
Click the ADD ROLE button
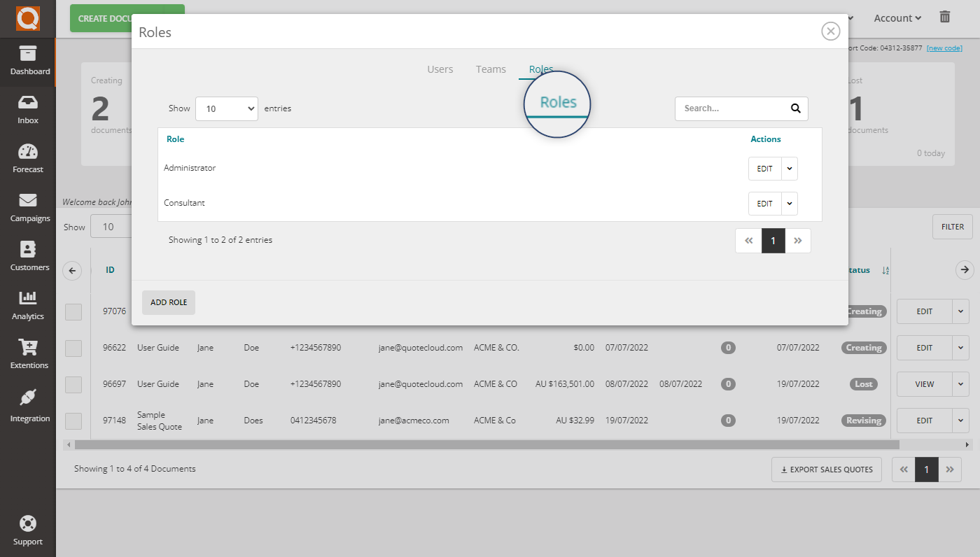169,302
